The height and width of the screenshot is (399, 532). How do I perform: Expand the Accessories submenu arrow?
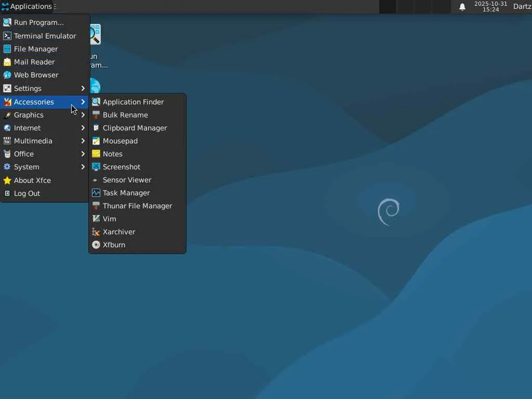[83, 102]
